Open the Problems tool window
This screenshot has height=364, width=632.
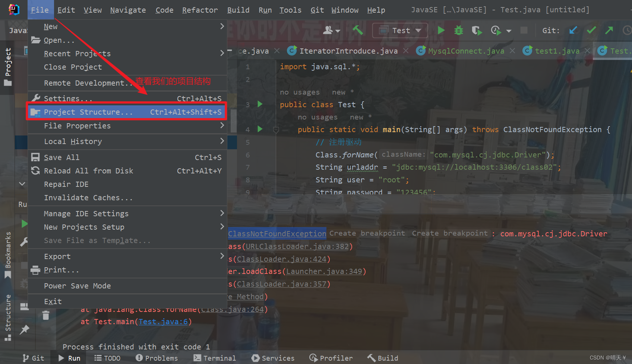[x=157, y=358]
